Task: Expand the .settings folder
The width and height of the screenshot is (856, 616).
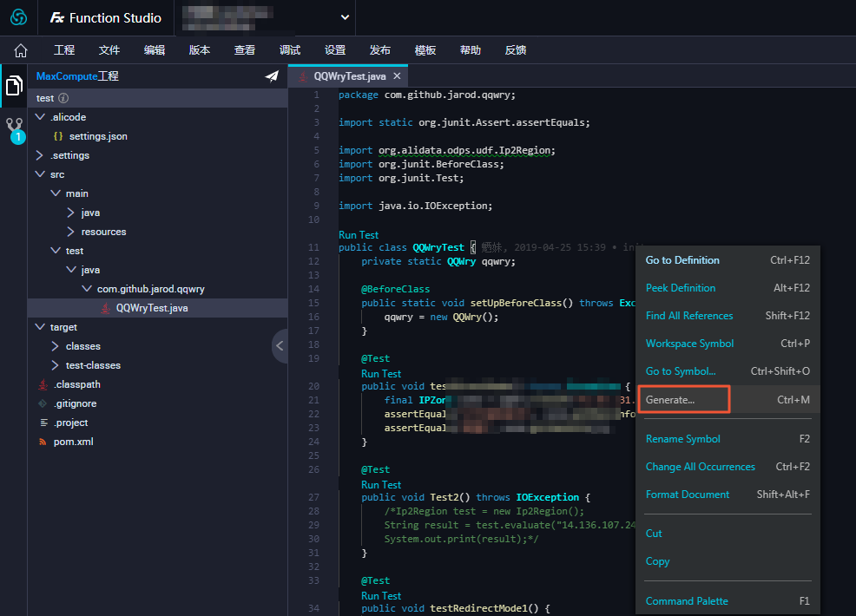Action: click(x=39, y=155)
